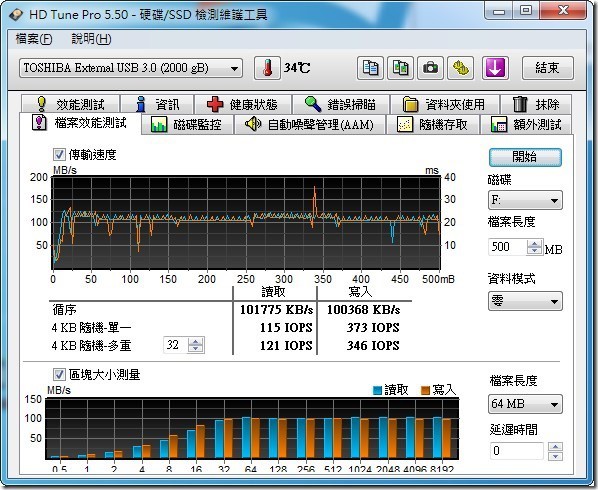Decrease the 延遲時間 delay value
The width and height of the screenshot is (598, 490).
(x=555, y=456)
